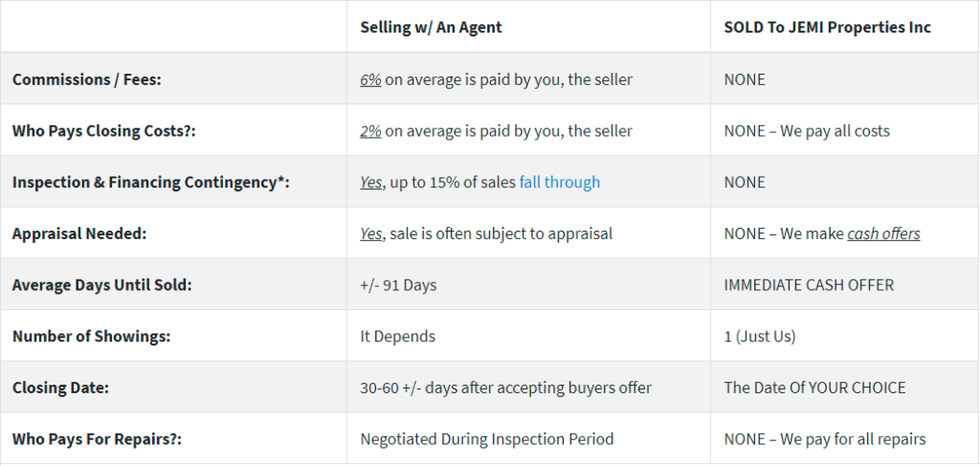Select the "Commissions / Fees:" row label
Screen dimensions: 980x466
[x=87, y=80]
